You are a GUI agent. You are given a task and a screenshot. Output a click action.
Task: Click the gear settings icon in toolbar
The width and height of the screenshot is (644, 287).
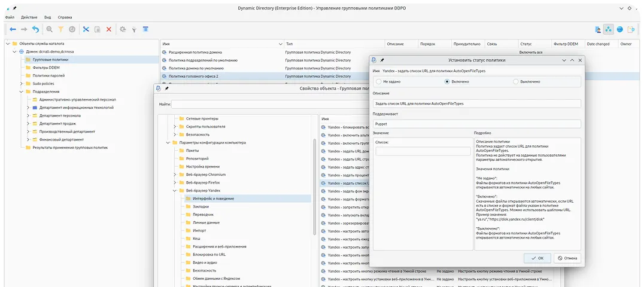tap(123, 29)
